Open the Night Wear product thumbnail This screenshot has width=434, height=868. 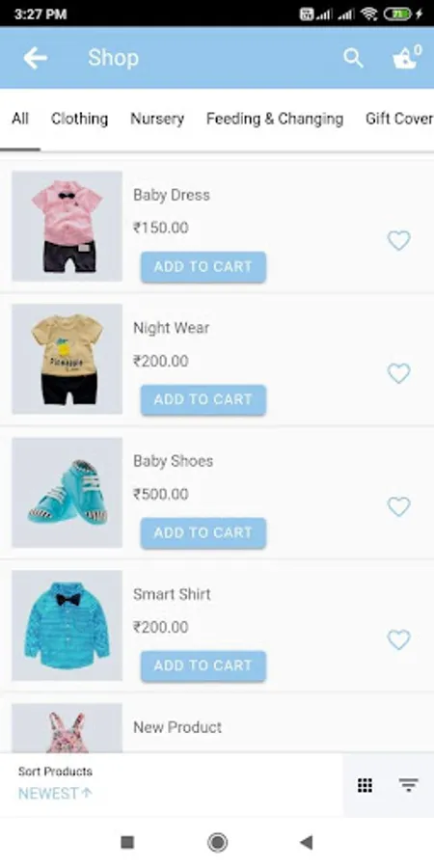[x=67, y=359]
